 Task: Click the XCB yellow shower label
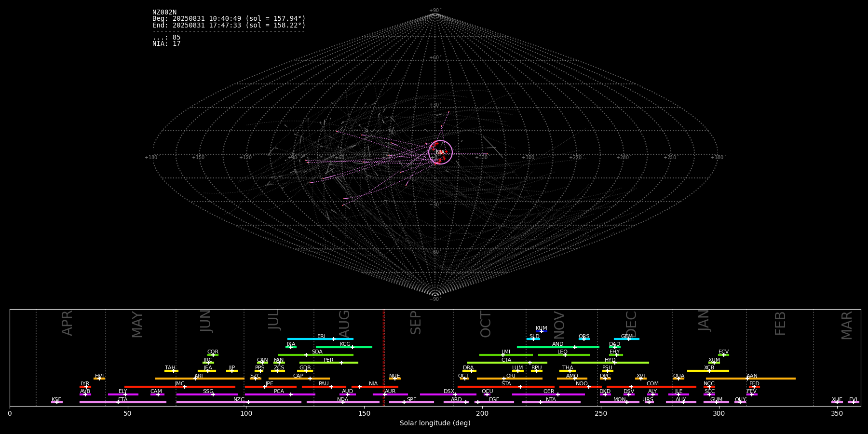[709, 368]
